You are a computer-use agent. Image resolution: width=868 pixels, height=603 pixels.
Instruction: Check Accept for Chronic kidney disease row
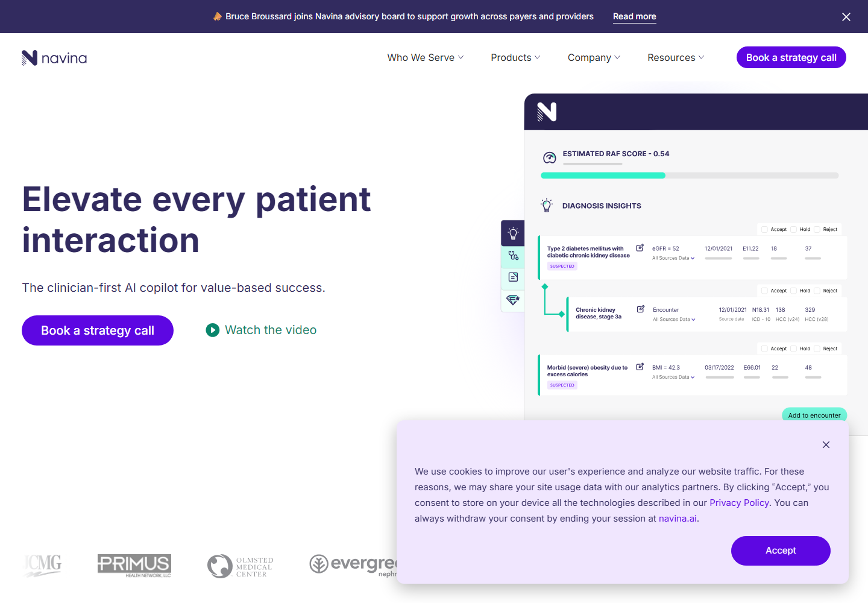(x=764, y=291)
